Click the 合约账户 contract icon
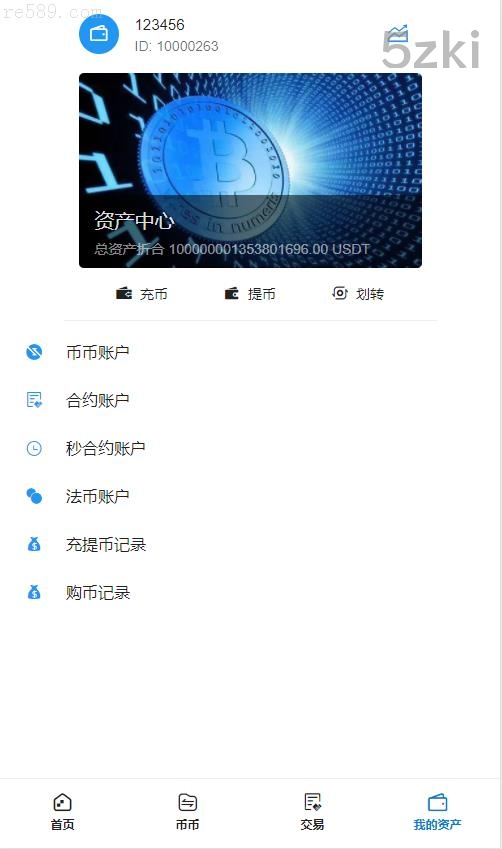Viewport: 502px width, 849px height. 34,400
